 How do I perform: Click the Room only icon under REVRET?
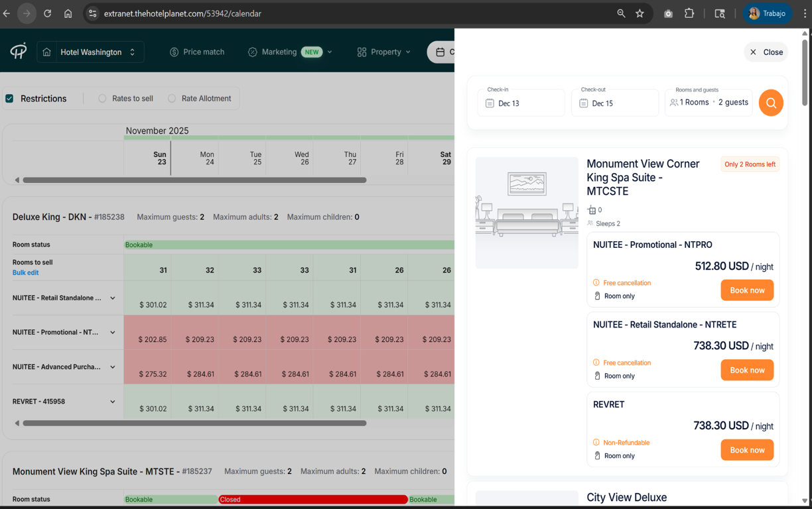[597, 455]
